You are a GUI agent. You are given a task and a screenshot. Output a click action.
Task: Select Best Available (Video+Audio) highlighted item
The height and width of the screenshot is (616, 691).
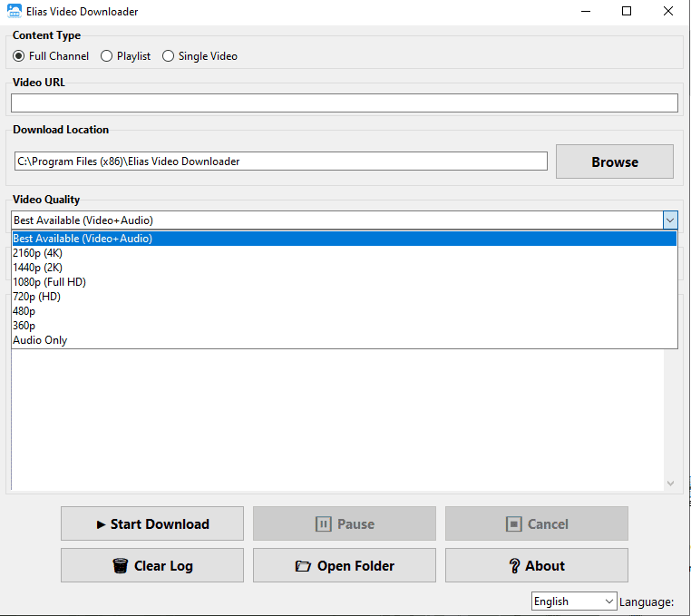pyautogui.click(x=83, y=239)
